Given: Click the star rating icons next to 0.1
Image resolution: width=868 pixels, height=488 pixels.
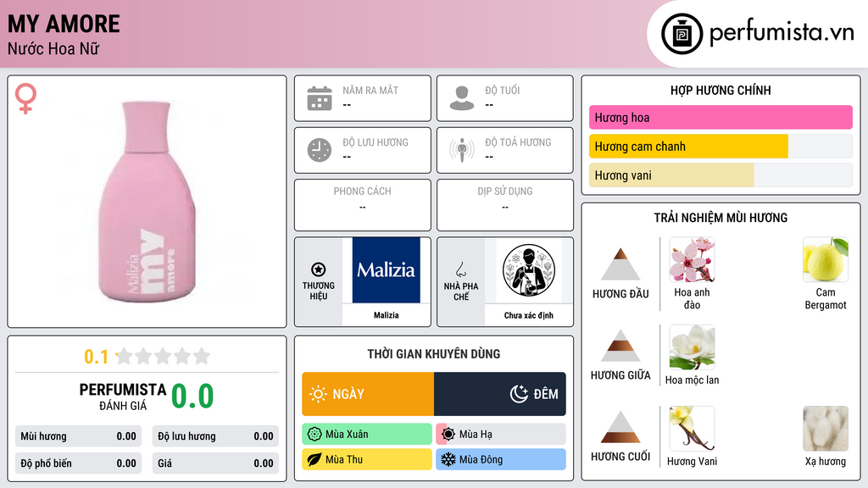Looking at the screenshot, I should point(163,356).
